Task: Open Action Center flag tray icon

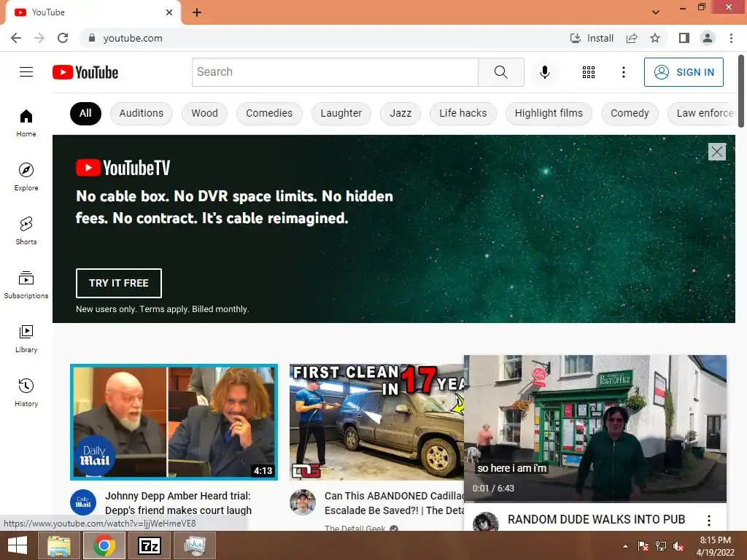Action: pyautogui.click(x=643, y=546)
